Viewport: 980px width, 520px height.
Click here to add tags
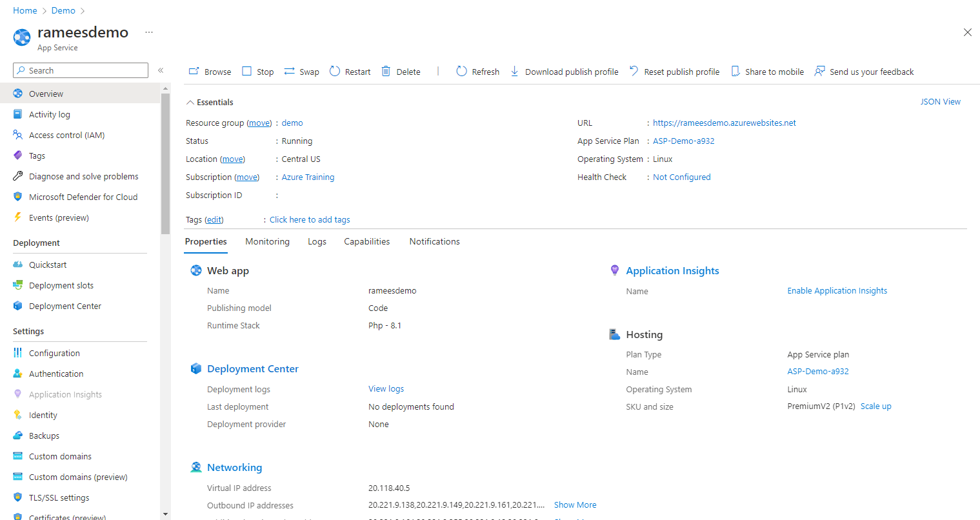[310, 219]
